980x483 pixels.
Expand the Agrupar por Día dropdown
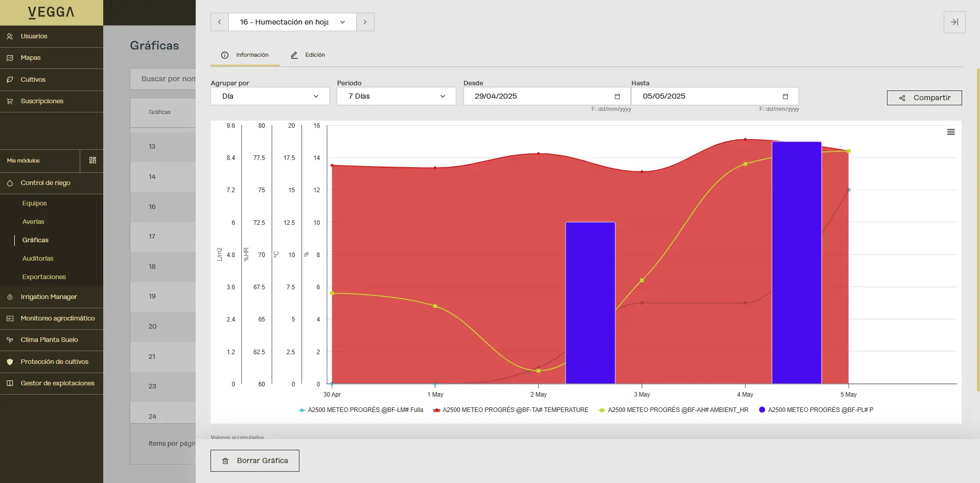coord(270,96)
